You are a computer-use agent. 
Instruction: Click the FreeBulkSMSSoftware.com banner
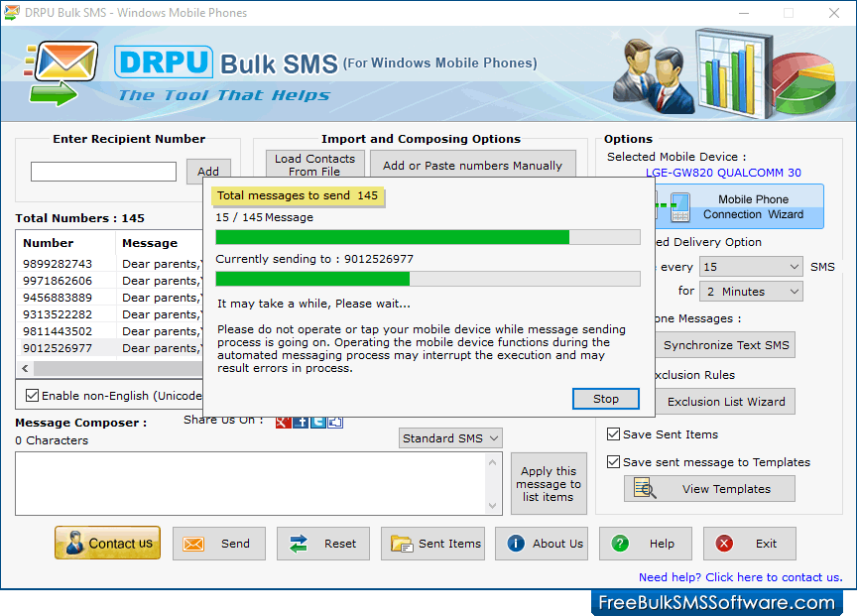click(716, 603)
